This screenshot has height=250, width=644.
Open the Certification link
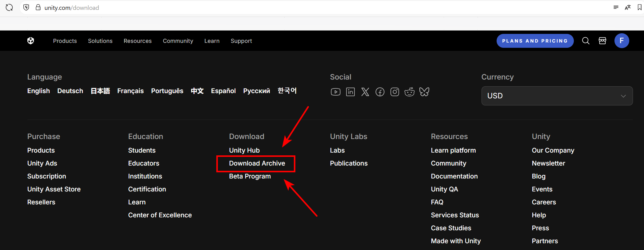(147, 189)
